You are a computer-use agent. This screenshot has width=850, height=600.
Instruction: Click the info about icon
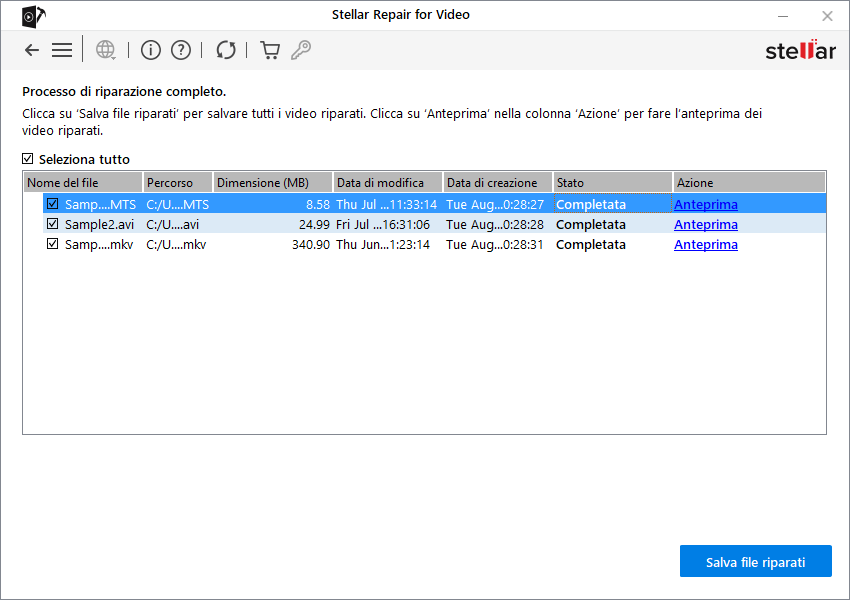(x=150, y=50)
